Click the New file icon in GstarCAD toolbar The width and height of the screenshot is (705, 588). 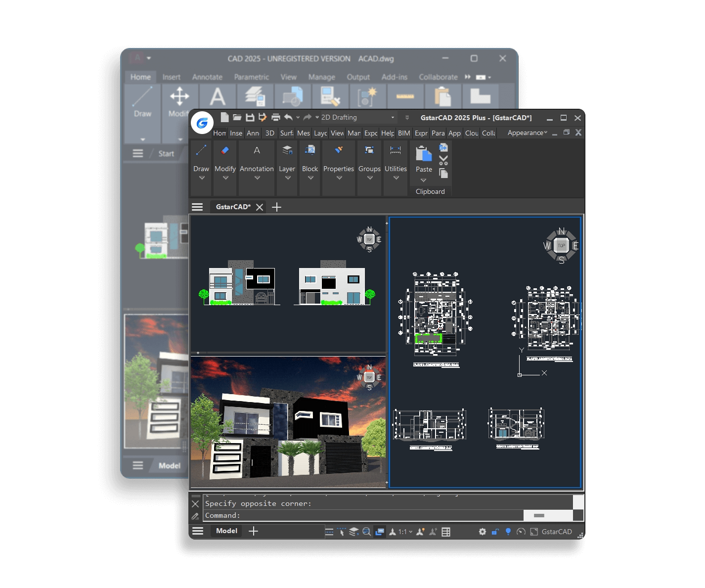coord(224,117)
